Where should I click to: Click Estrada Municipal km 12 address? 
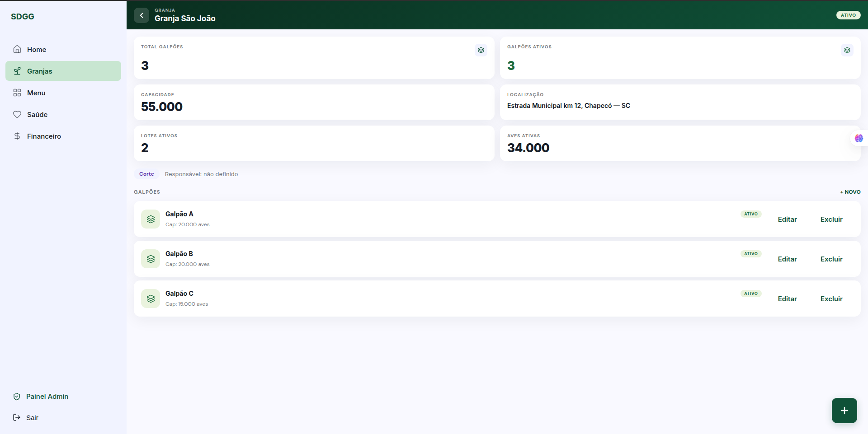click(568, 106)
